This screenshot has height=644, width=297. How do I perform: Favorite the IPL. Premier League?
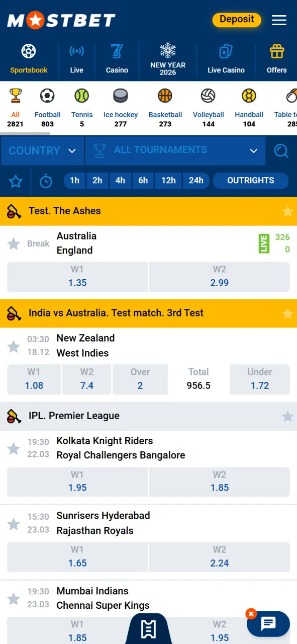click(287, 416)
